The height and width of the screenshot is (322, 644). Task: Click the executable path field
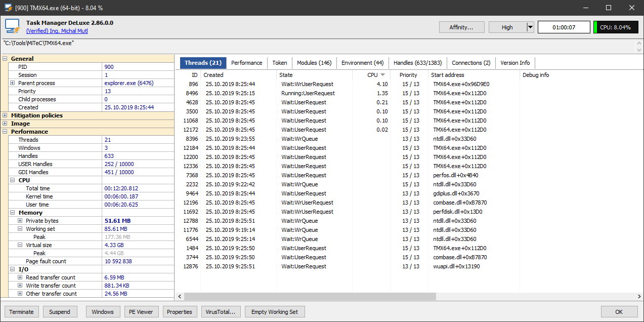click(x=318, y=46)
